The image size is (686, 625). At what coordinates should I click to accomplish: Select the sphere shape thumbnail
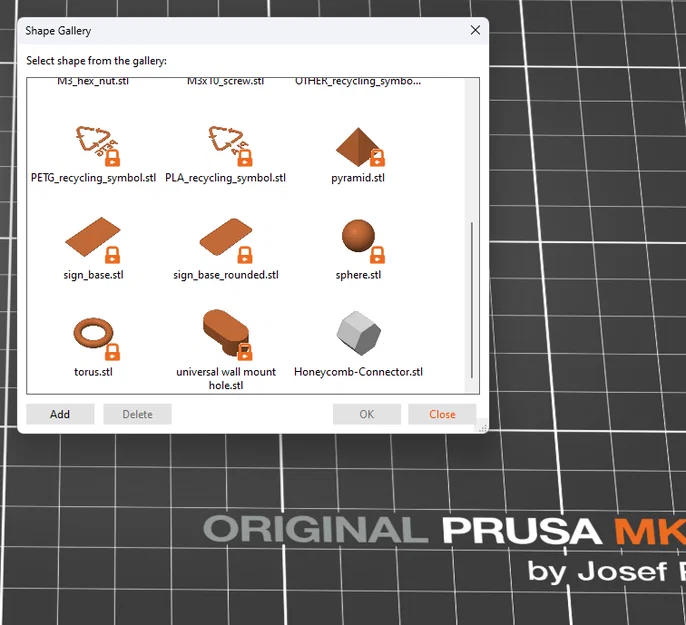click(362, 241)
